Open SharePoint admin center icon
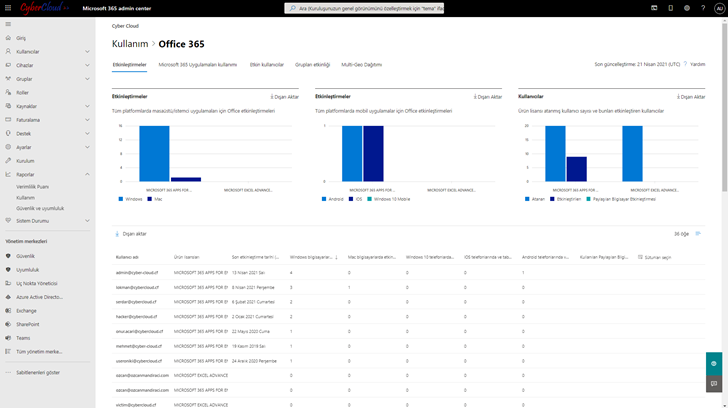Screen dimensions: 728x408 point(8,324)
